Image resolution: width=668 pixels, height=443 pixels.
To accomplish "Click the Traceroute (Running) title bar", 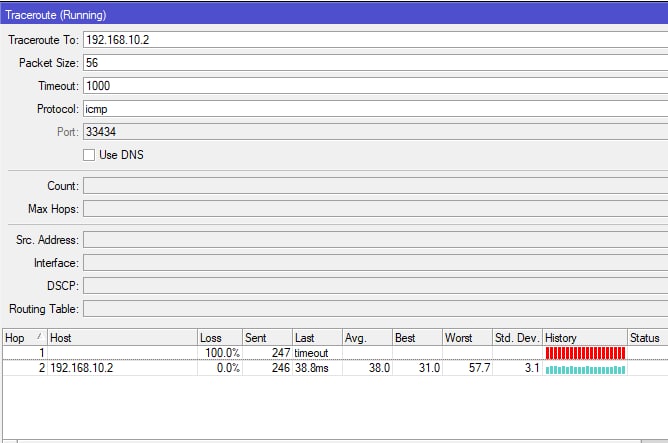I will [334, 15].
